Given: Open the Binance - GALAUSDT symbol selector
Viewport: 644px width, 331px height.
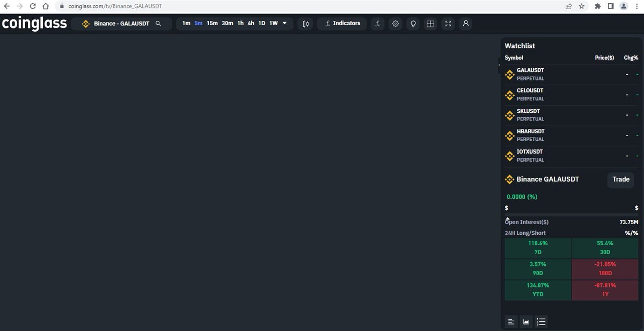Looking at the screenshot, I should (121, 24).
